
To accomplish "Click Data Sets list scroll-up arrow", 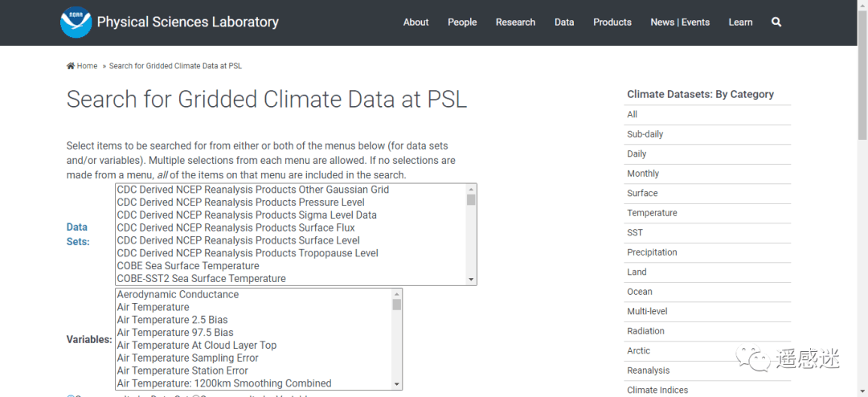I will (471, 189).
